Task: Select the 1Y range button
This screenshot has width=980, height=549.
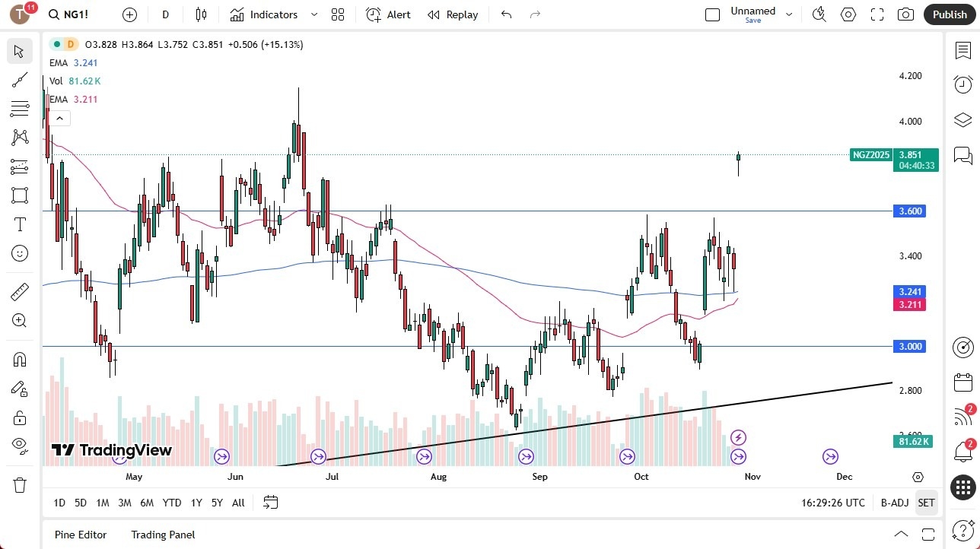Action: pyautogui.click(x=196, y=503)
